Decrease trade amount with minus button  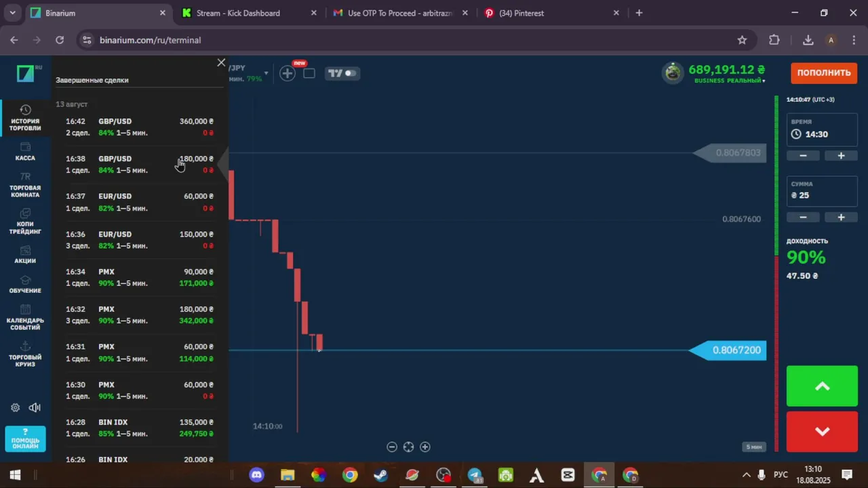pyautogui.click(x=803, y=218)
